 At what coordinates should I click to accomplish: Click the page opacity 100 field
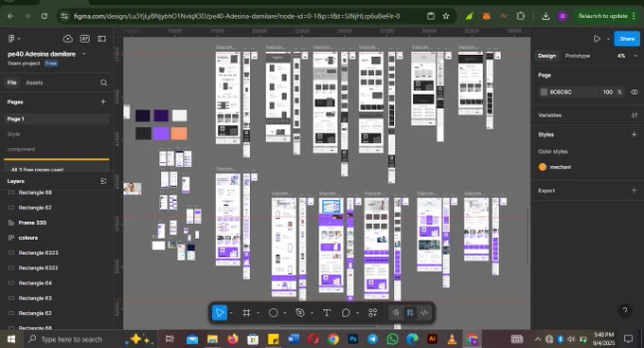coord(608,92)
